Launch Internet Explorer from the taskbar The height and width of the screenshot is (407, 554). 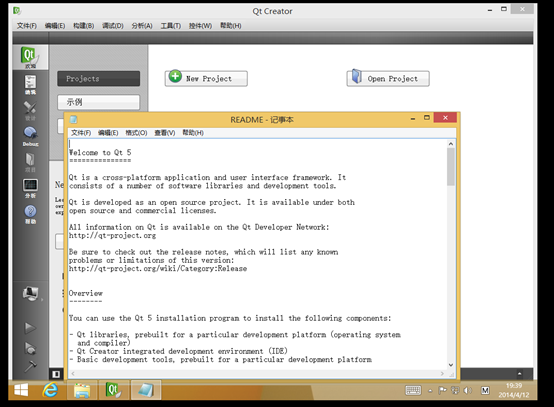(x=50, y=390)
